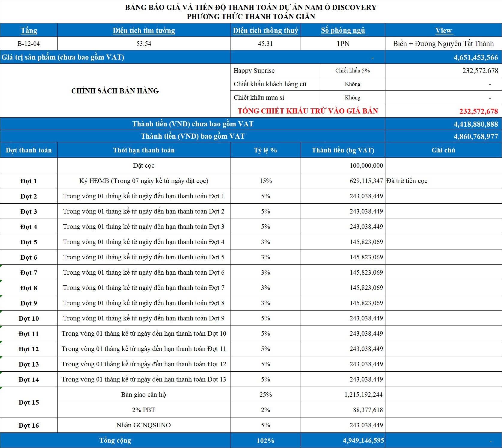This screenshot has width=502, height=448.
Task: Select the 'Đợt 5' row label
Action: coord(29,242)
